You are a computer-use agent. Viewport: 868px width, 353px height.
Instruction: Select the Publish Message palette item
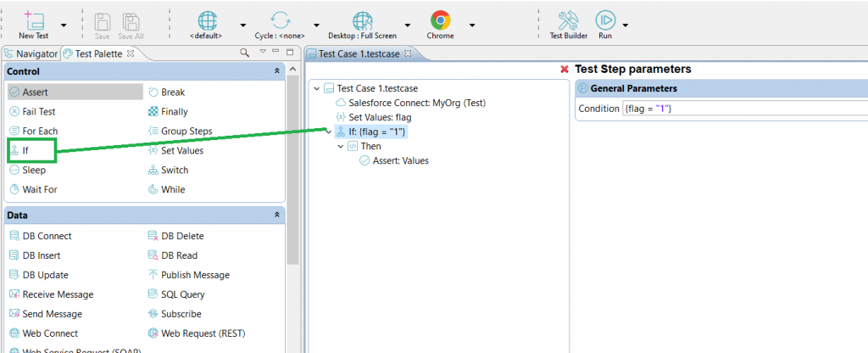(188, 275)
